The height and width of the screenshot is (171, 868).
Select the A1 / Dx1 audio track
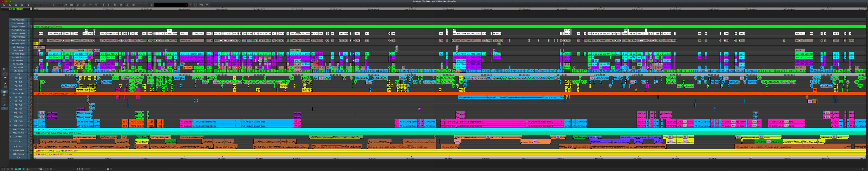[18, 78]
